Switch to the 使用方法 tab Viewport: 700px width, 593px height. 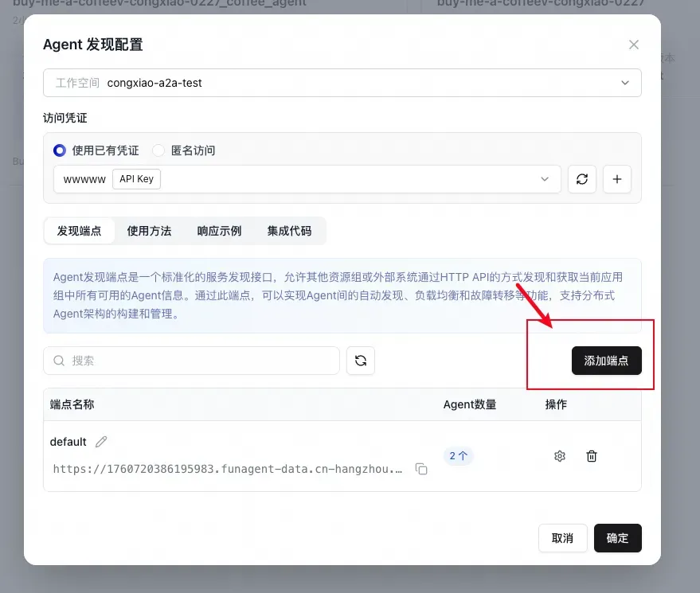coord(149,231)
